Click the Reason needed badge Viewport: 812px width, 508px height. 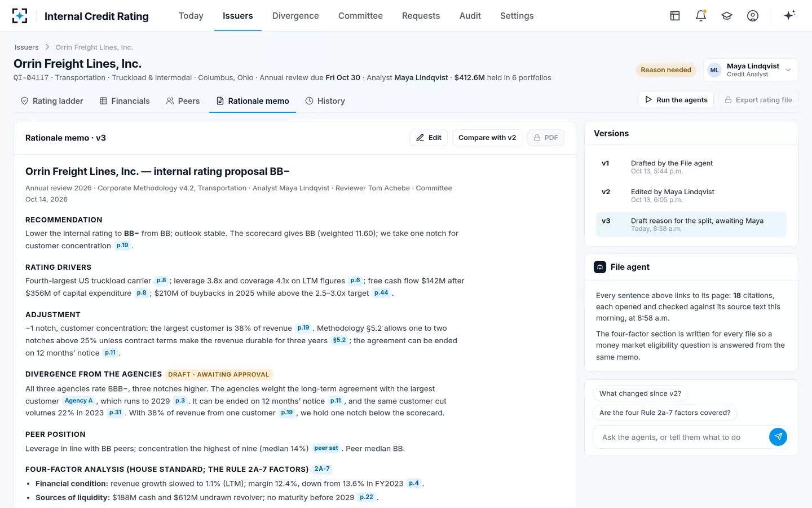[x=666, y=70]
